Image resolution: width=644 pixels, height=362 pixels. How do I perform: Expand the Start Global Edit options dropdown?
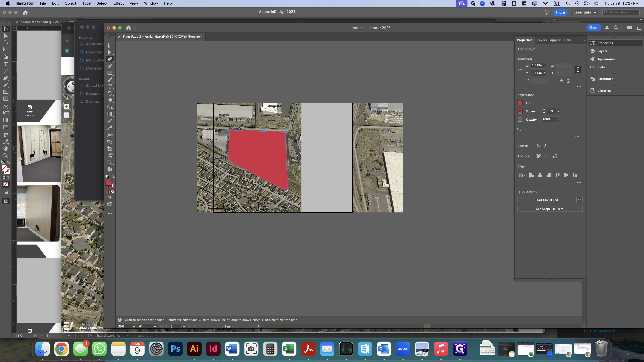579,200
